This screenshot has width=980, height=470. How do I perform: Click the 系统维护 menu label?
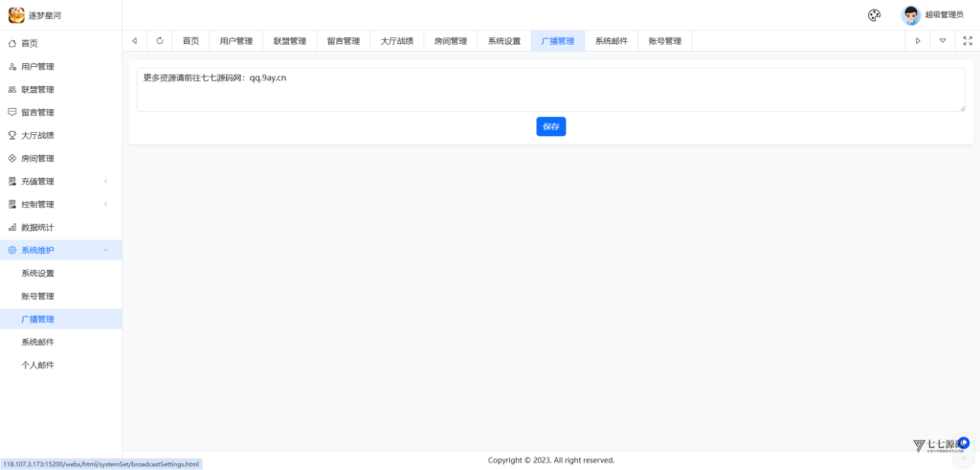pyautogui.click(x=38, y=250)
